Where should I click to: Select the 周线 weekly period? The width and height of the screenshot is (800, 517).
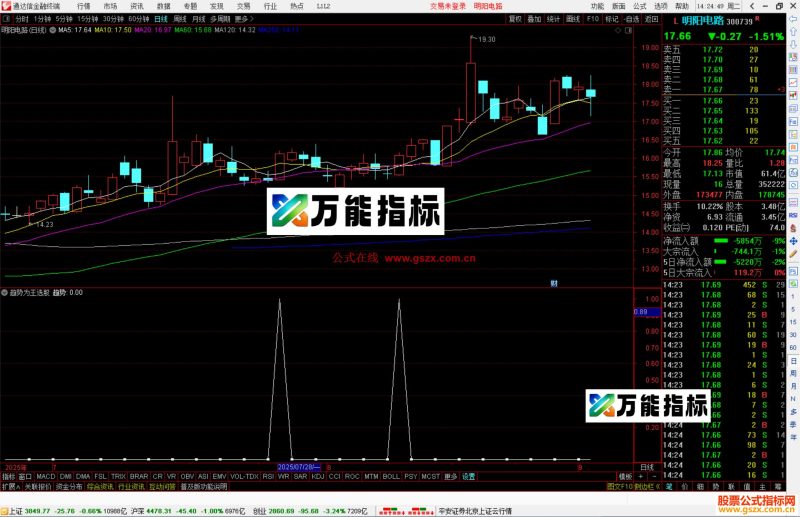[x=180, y=19]
